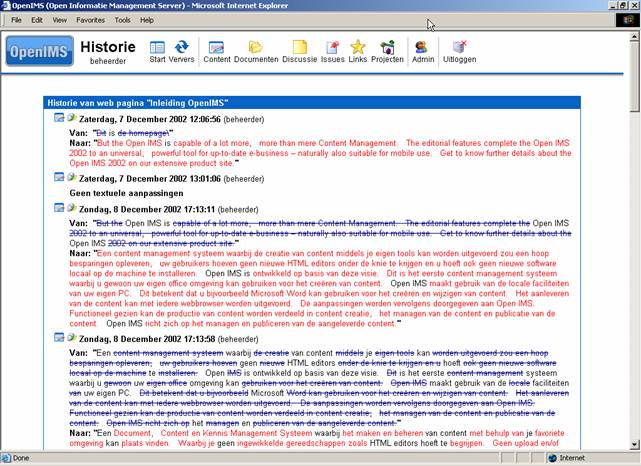Click the Historie page heading
Viewport: 641px width, 466px height.
[108, 47]
